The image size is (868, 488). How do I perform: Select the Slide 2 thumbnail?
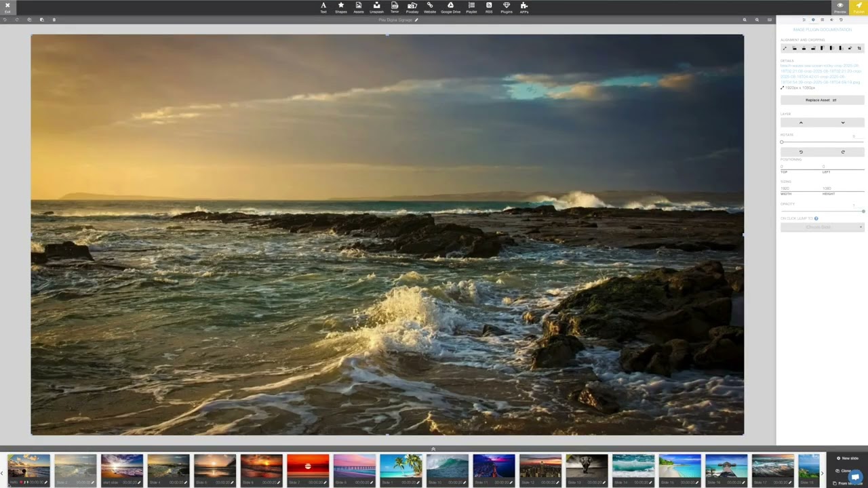tap(75, 470)
